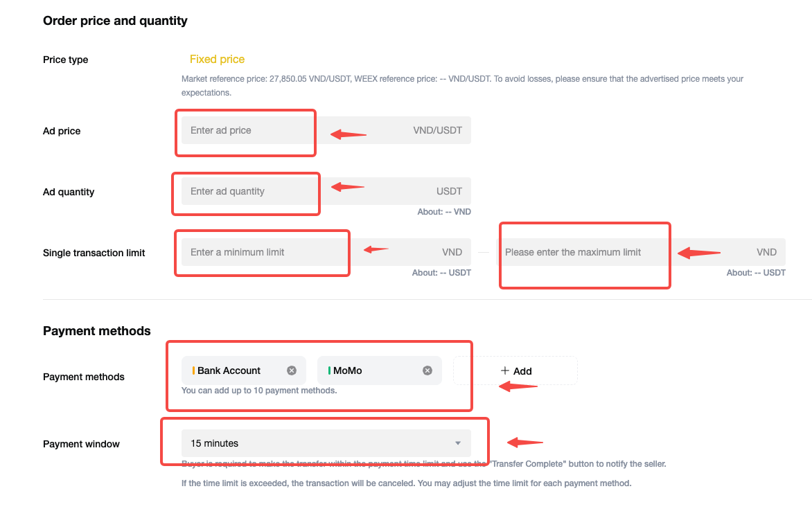Click the Add payment method button
This screenshot has height=509, width=812.
515,371
